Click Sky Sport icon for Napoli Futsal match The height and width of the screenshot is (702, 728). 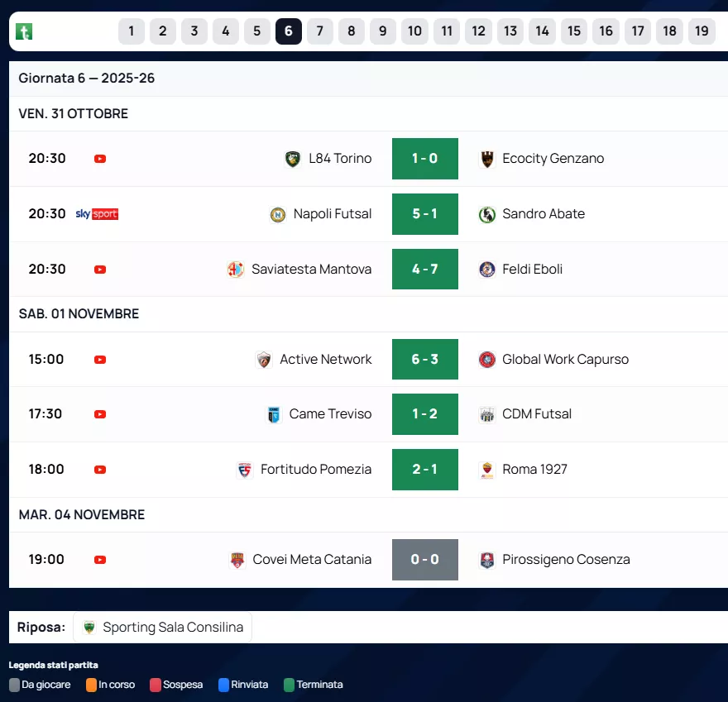[x=97, y=214]
